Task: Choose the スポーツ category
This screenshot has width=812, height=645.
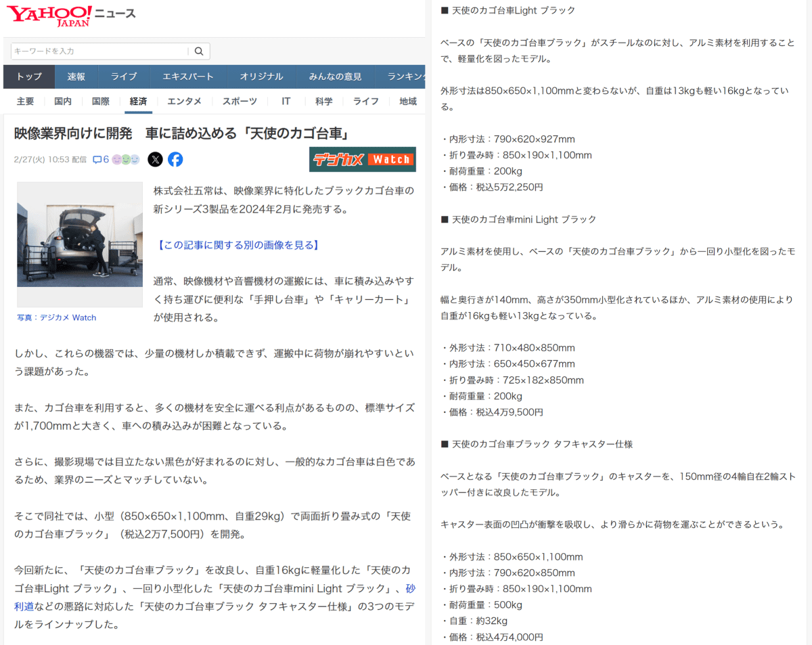Action: pyautogui.click(x=240, y=102)
